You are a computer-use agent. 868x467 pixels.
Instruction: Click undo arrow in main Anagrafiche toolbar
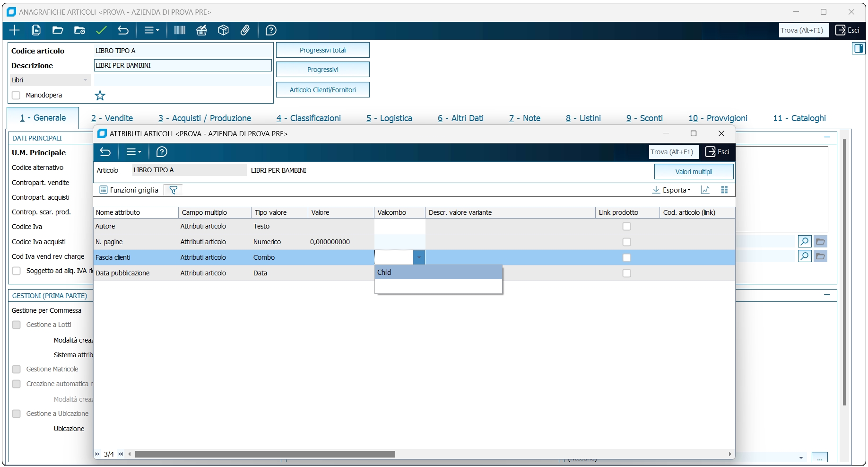123,30
